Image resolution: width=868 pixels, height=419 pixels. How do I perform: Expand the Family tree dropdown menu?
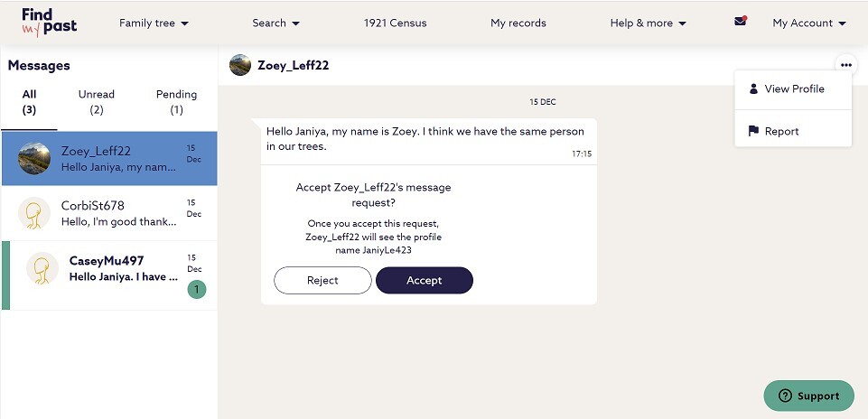(154, 23)
